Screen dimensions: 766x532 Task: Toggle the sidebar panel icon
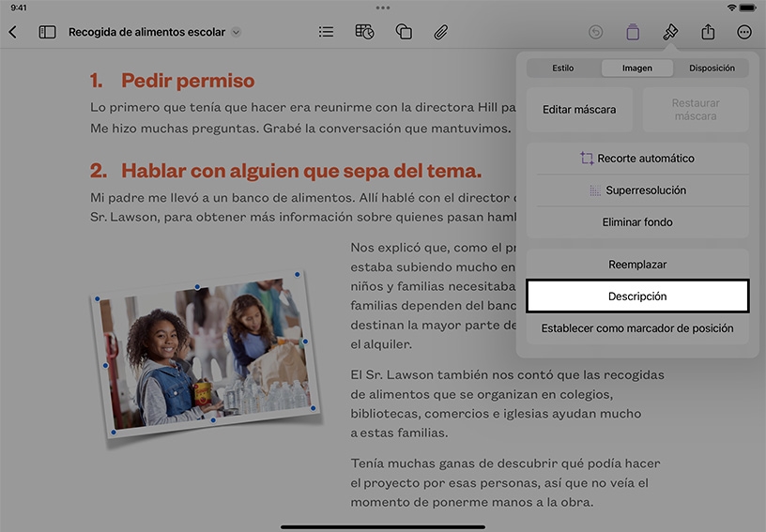click(x=47, y=32)
